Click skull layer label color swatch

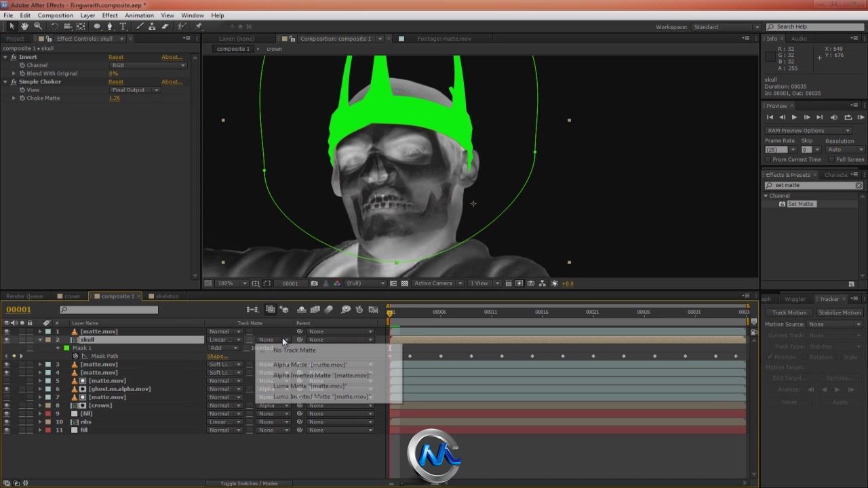point(48,340)
